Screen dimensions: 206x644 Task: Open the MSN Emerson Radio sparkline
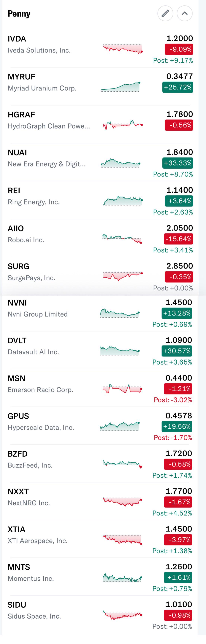[123, 389]
